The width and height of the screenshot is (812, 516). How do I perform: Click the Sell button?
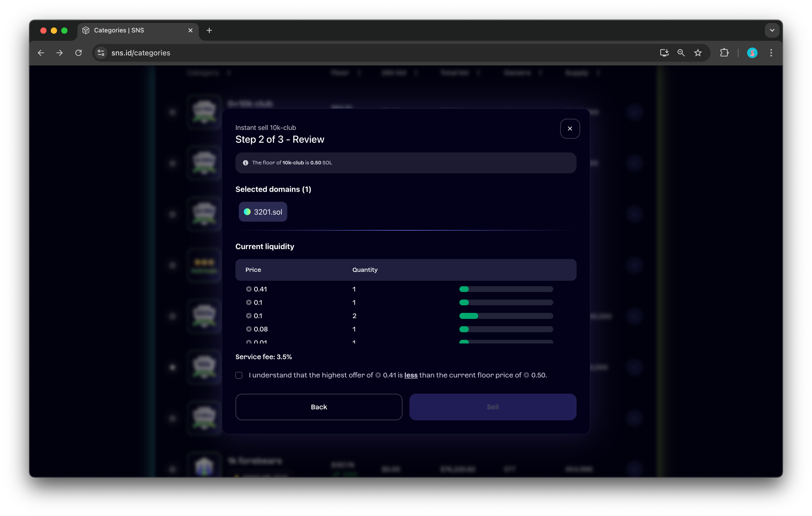492,407
